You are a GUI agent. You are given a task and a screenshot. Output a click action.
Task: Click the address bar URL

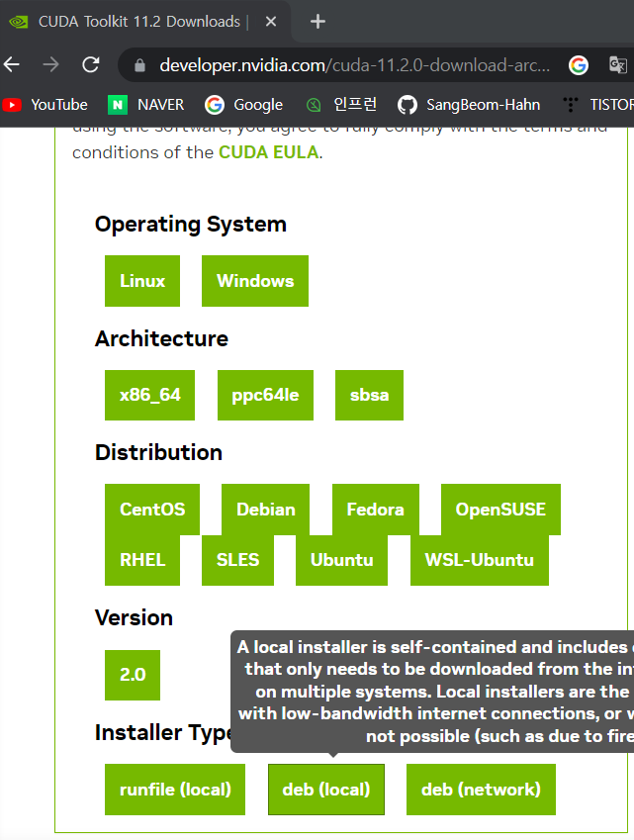(x=354, y=65)
